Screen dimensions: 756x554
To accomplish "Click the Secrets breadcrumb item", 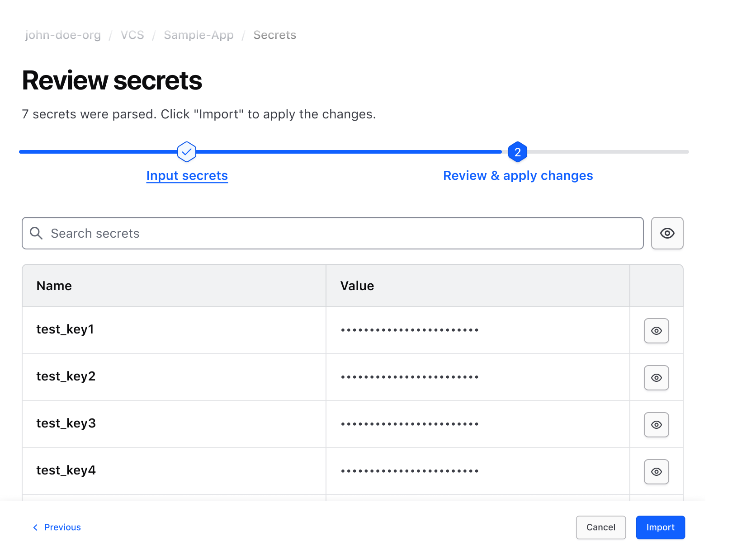I will coord(274,35).
